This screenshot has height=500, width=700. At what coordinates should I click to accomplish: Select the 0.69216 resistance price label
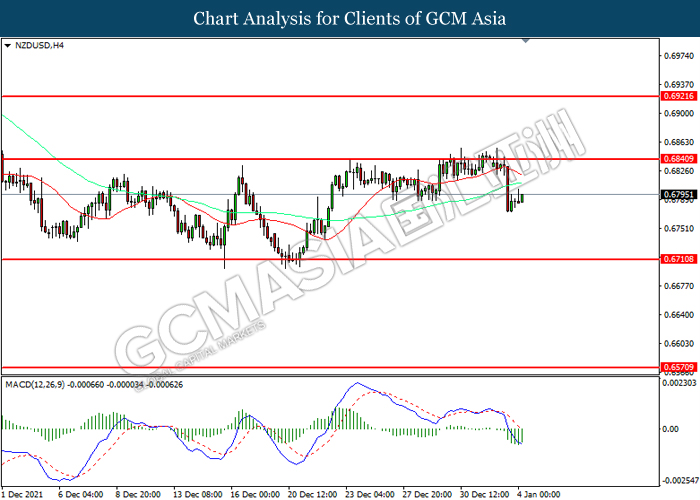point(679,96)
